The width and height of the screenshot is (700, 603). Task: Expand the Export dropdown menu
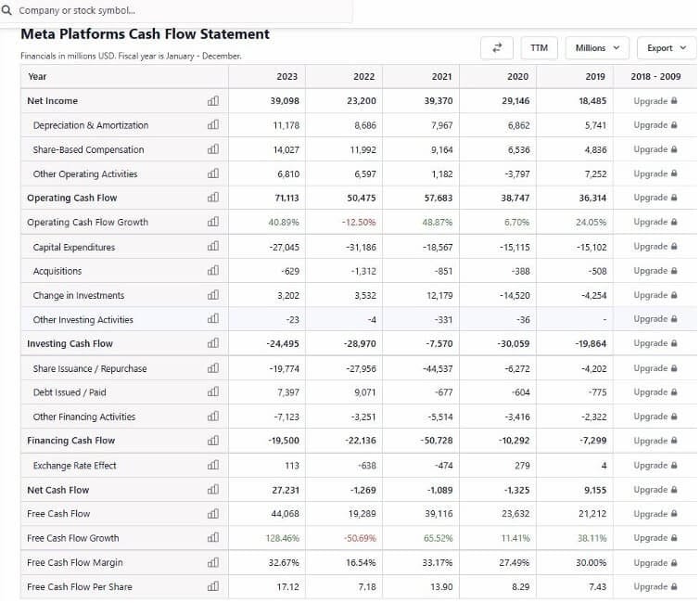[667, 47]
